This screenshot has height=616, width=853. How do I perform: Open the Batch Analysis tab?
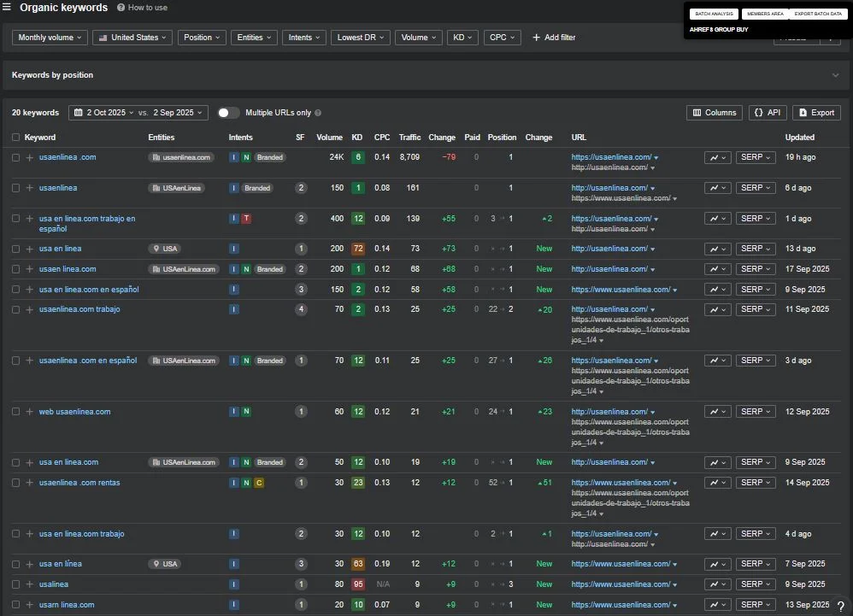tap(714, 14)
